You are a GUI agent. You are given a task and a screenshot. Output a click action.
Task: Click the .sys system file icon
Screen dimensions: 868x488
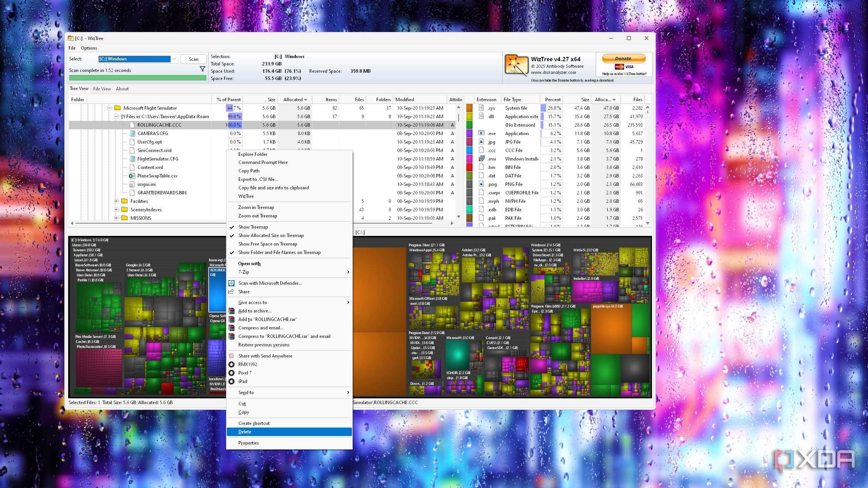pos(481,108)
